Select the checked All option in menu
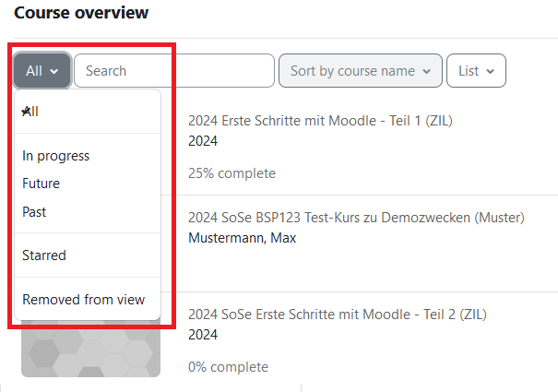The width and height of the screenshot is (558, 392). click(x=31, y=112)
